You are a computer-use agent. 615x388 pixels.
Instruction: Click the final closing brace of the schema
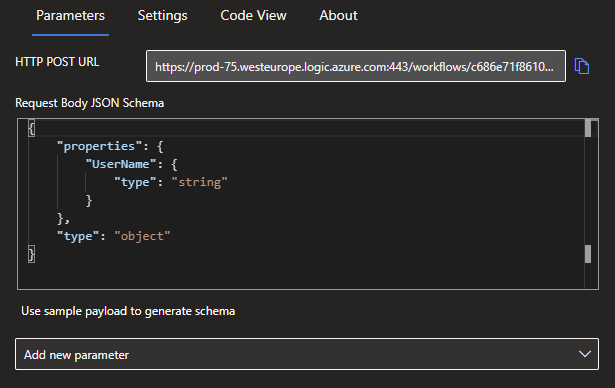pos(32,254)
